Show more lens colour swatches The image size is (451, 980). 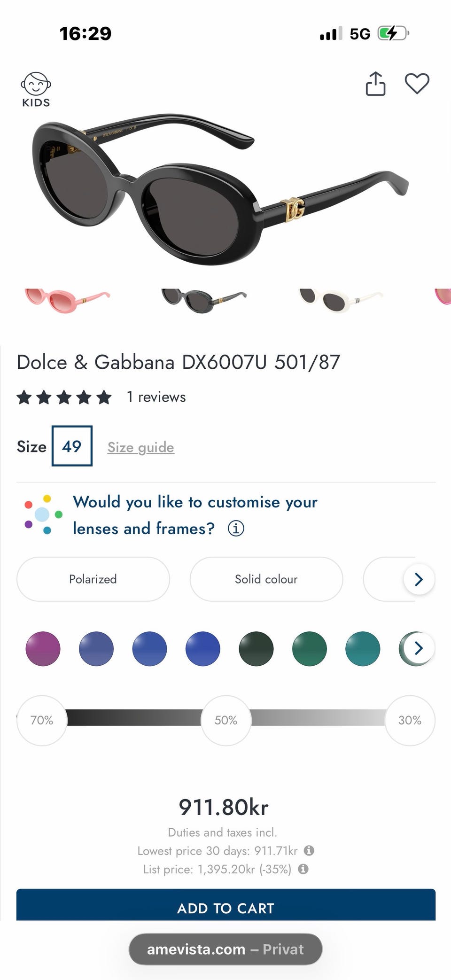pos(419,648)
